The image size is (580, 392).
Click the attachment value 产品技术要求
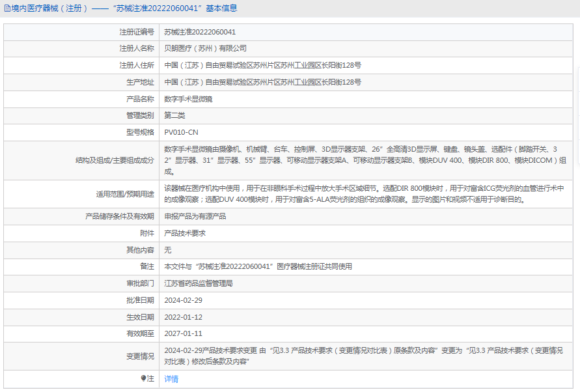(185, 233)
